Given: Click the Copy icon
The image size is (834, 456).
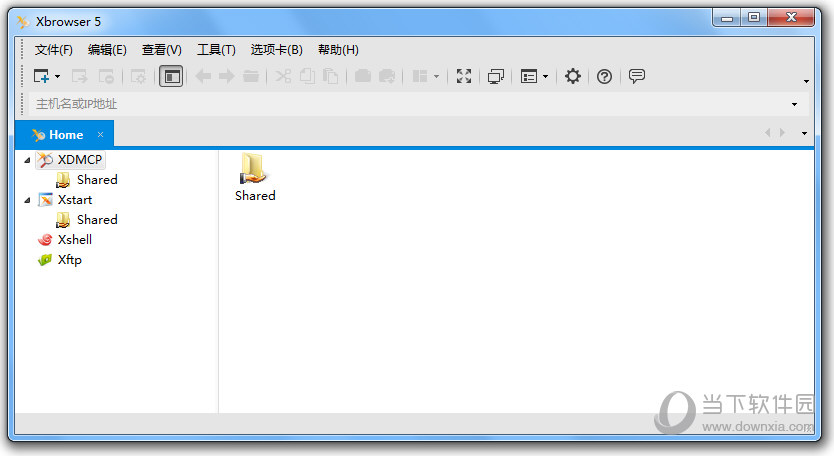Looking at the screenshot, I should click(307, 76).
